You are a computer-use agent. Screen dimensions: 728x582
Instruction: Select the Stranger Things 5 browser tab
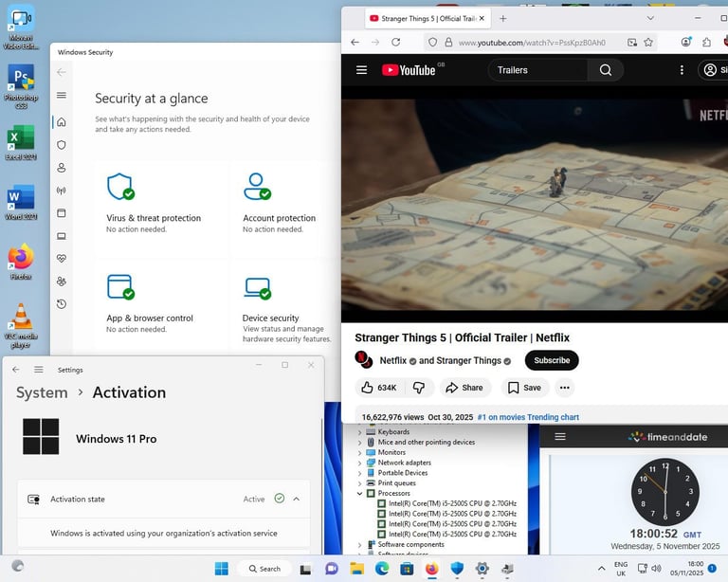pyautogui.click(x=426, y=19)
